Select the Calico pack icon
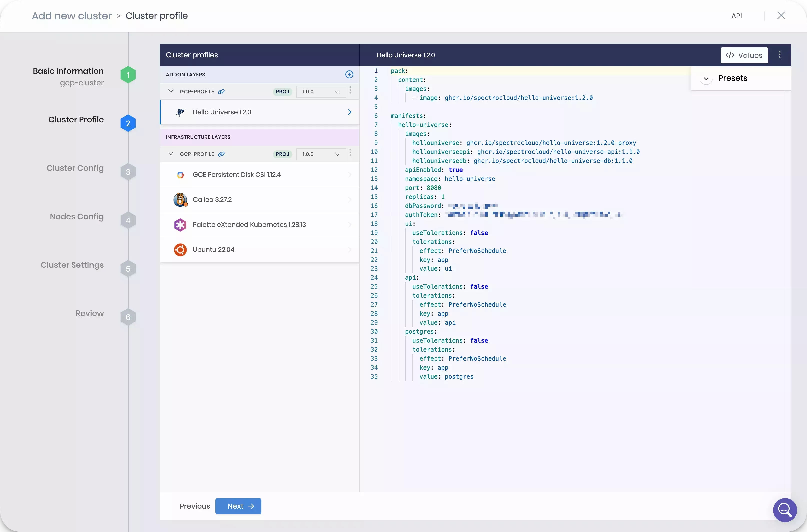 pos(181,200)
